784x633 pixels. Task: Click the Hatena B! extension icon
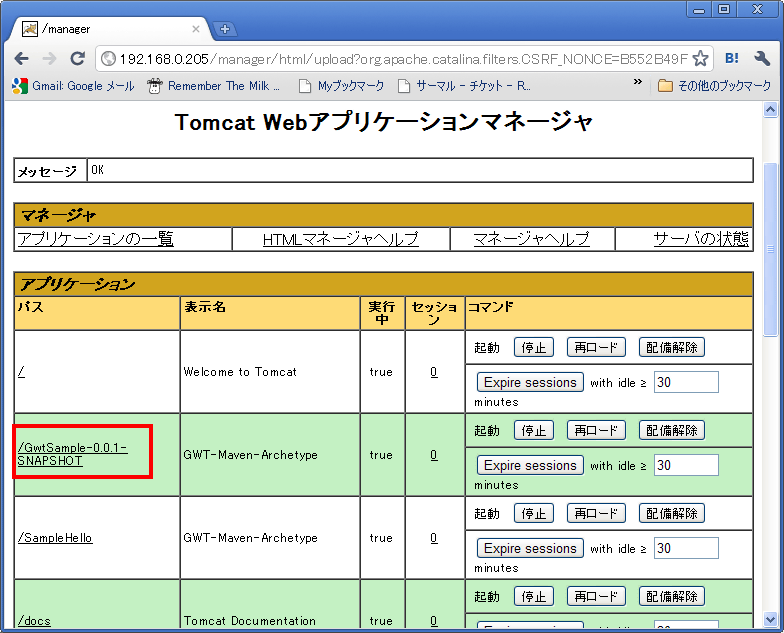coord(732,58)
